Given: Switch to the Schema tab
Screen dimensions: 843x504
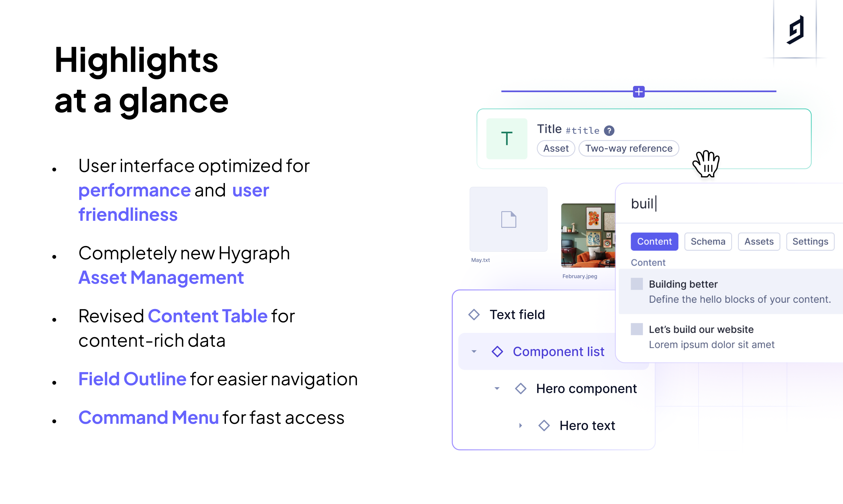Looking at the screenshot, I should (x=707, y=241).
